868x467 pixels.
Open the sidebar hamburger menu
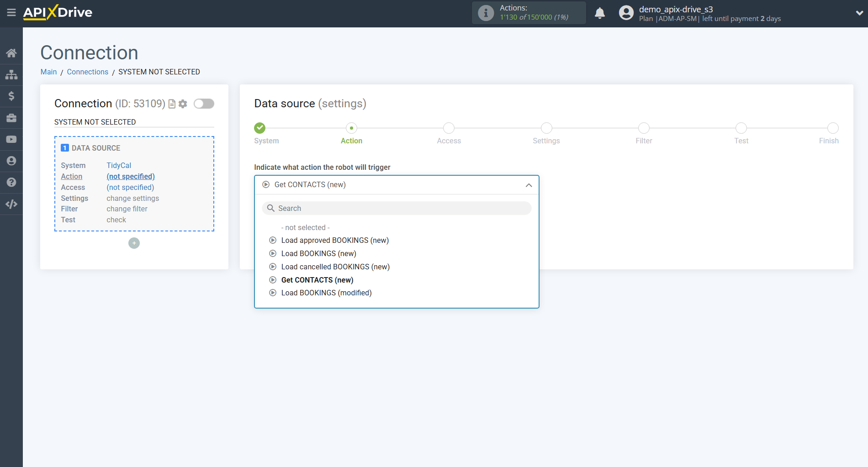click(x=11, y=13)
